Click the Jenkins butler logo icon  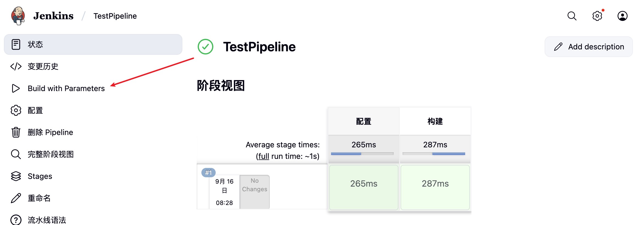pos(18,16)
